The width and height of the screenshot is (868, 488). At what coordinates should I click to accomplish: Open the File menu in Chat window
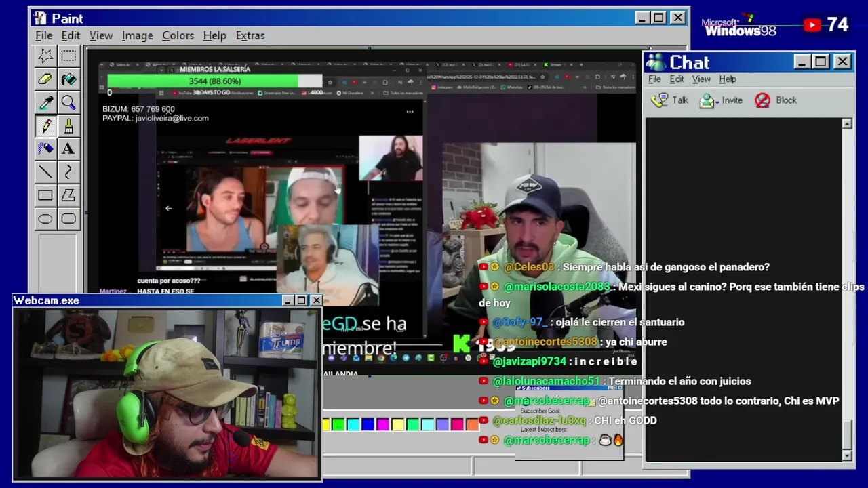654,79
